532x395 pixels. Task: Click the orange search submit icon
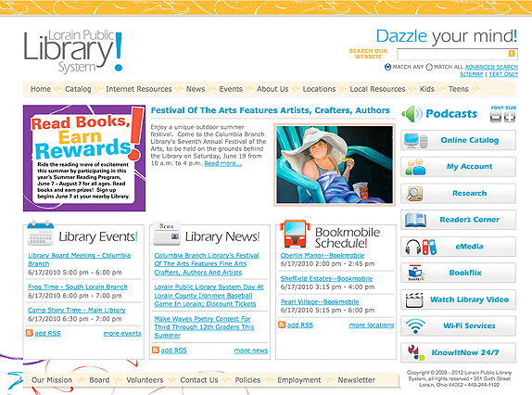pyautogui.click(x=512, y=53)
